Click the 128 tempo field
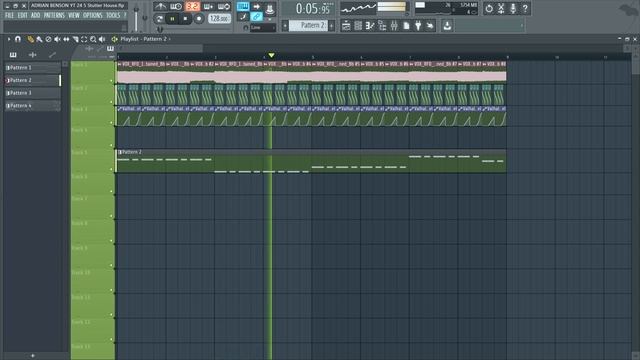This screenshot has height=360, width=640. point(220,19)
